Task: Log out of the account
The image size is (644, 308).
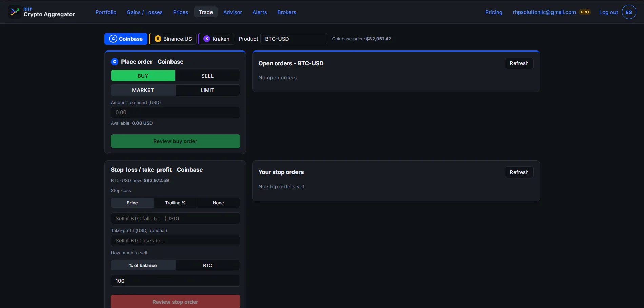Action: coord(609,12)
